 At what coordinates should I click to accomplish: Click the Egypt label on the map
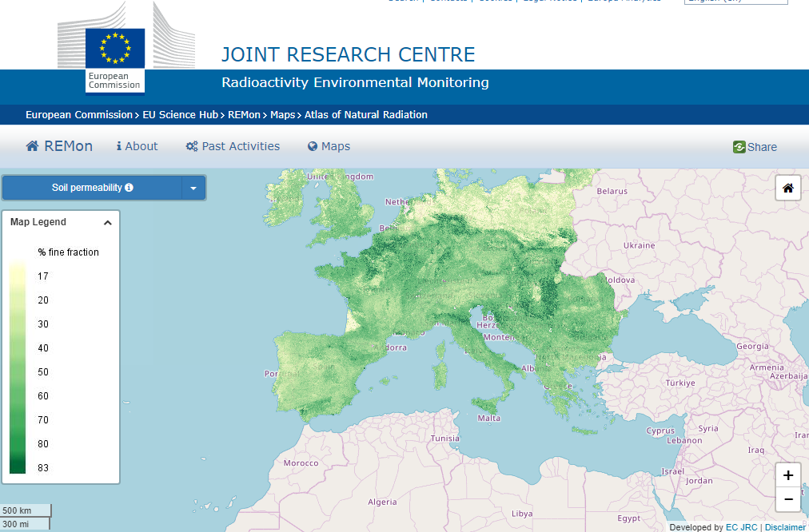[x=628, y=518]
